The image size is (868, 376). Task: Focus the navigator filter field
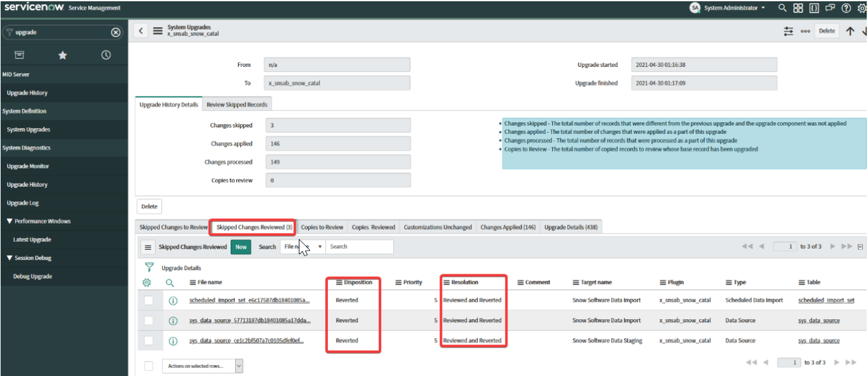62,32
